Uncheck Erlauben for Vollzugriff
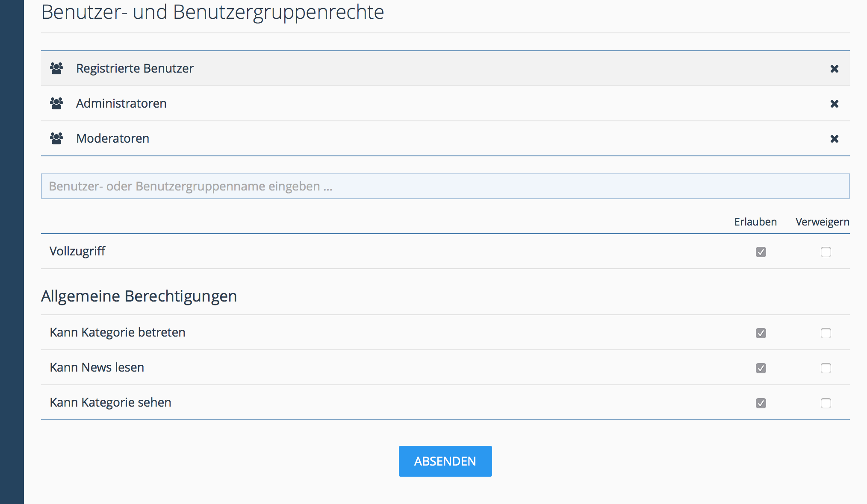The image size is (867, 504). 761,252
